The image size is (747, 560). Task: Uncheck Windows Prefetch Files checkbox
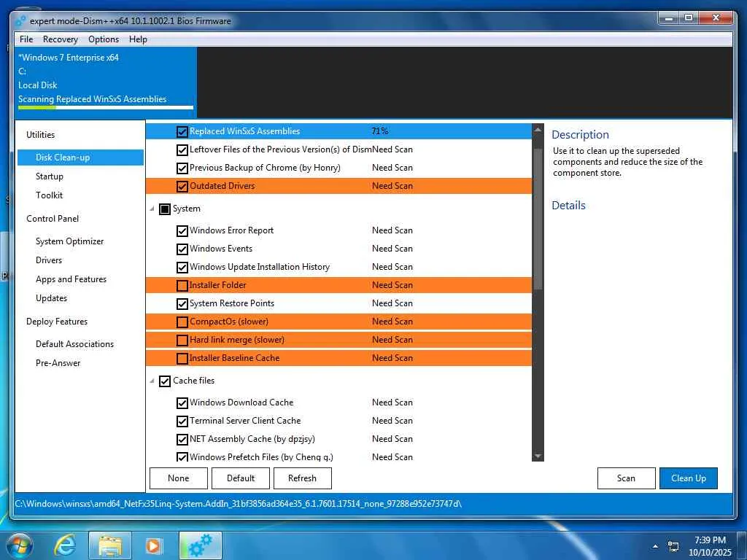coord(182,457)
